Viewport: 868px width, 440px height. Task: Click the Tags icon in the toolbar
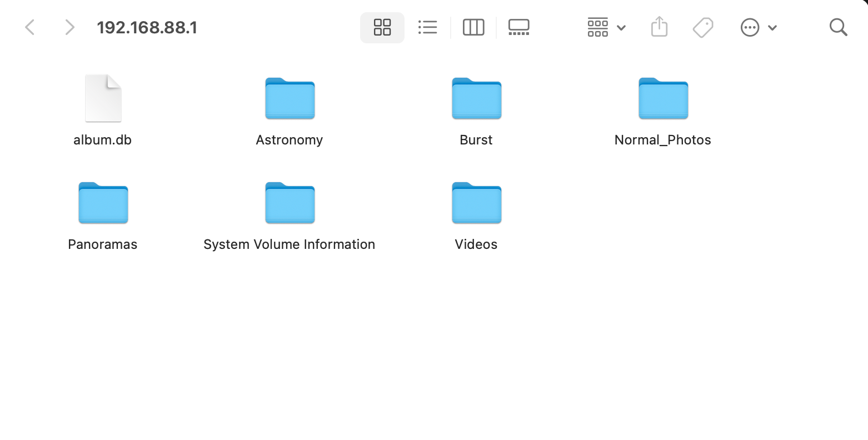(702, 27)
